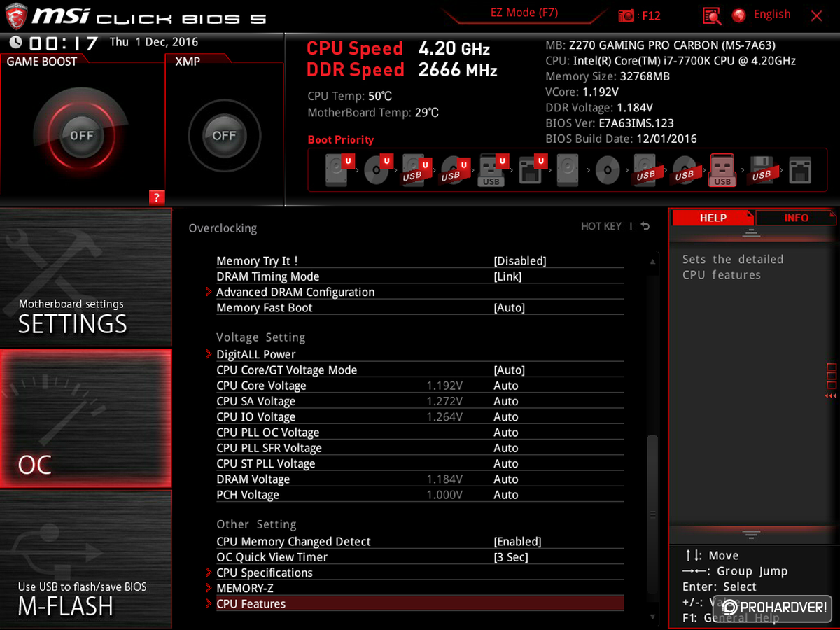Set CPU PLL SFR Voltage Auto field

(506, 448)
